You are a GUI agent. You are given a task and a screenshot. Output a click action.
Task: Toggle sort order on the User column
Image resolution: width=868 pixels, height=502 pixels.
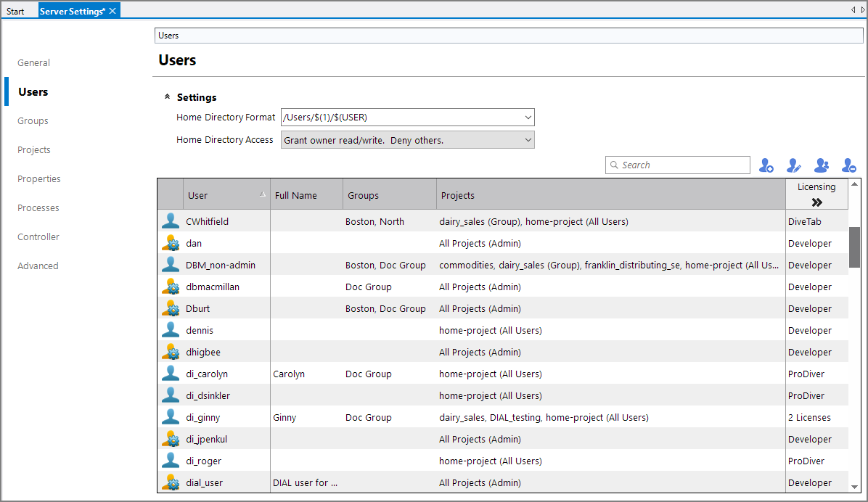coord(218,194)
